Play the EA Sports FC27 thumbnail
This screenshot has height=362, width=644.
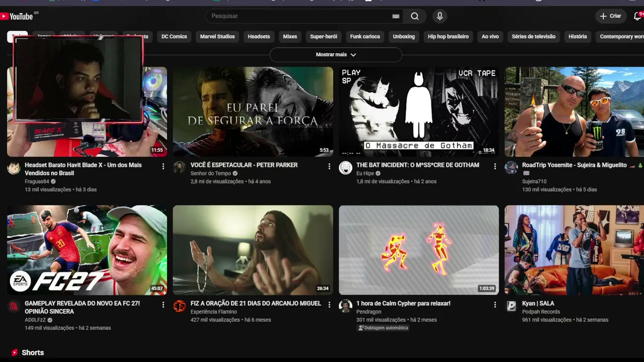87,250
